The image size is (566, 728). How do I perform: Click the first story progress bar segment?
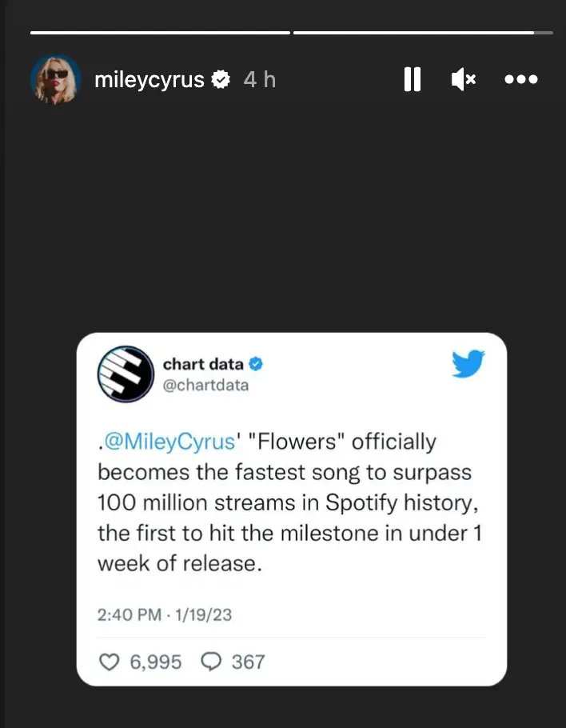pos(160,33)
